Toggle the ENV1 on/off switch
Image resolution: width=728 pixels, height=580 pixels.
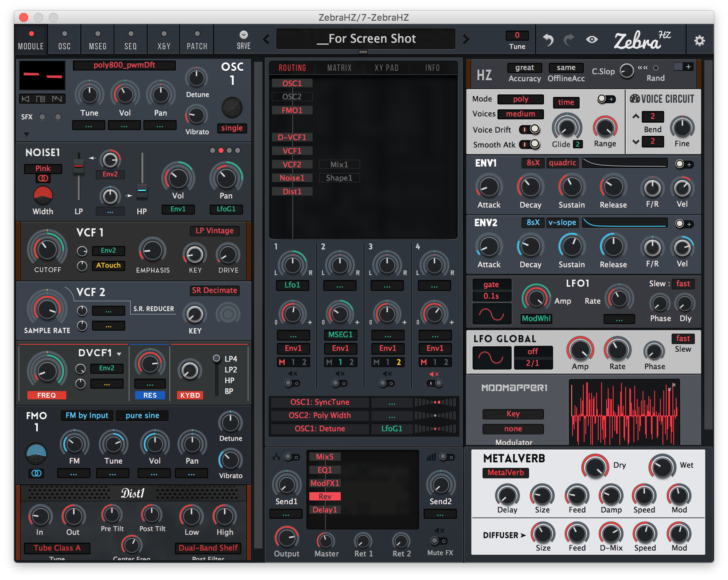684,164
